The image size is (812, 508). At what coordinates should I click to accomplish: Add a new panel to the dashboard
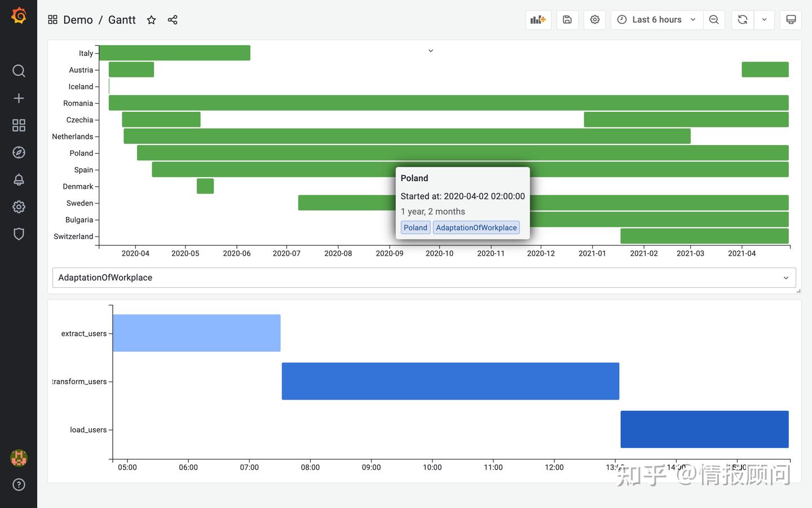[538, 20]
